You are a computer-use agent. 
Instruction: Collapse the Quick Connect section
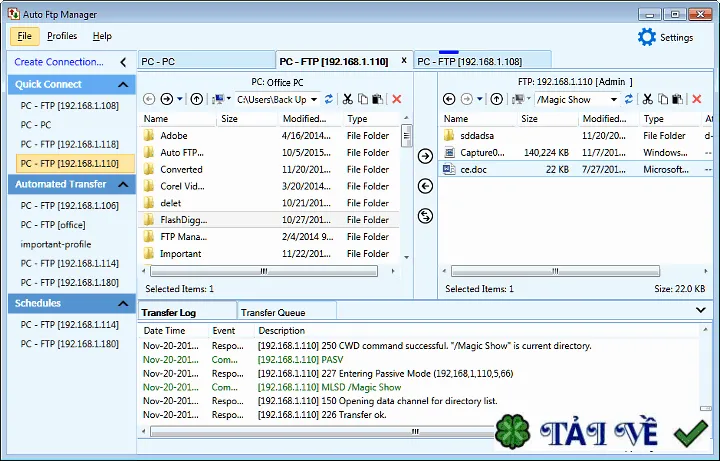click(123, 84)
